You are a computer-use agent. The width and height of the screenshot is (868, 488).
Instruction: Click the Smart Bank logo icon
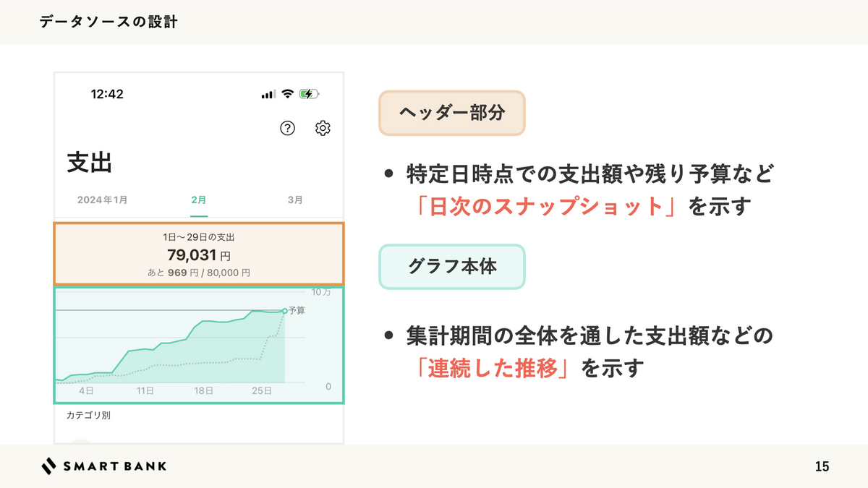48,466
